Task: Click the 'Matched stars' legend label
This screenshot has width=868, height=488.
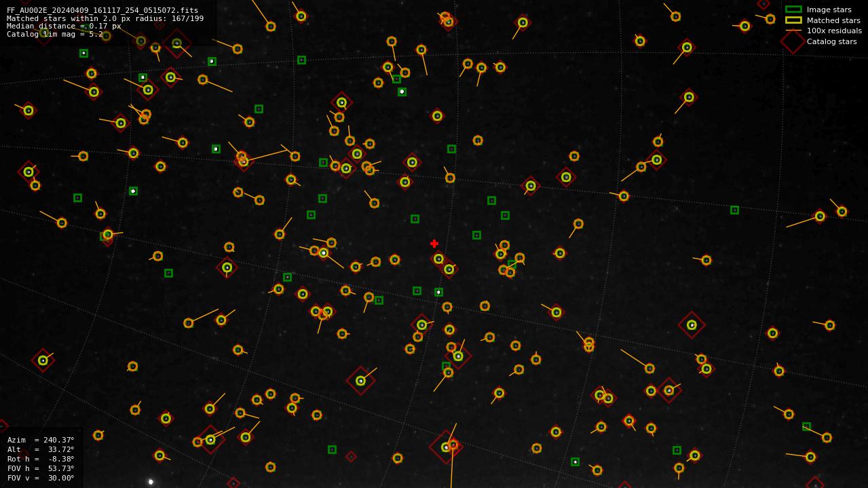Action: [833, 20]
